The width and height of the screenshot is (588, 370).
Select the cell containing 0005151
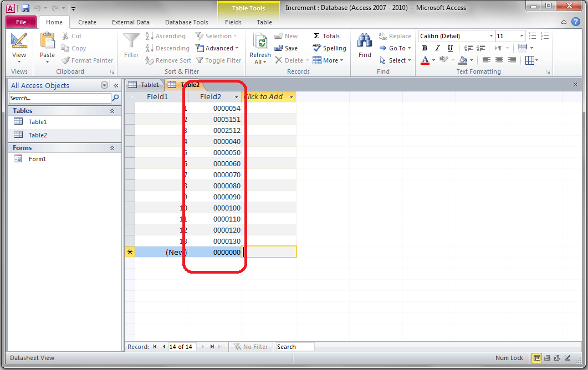pos(214,120)
